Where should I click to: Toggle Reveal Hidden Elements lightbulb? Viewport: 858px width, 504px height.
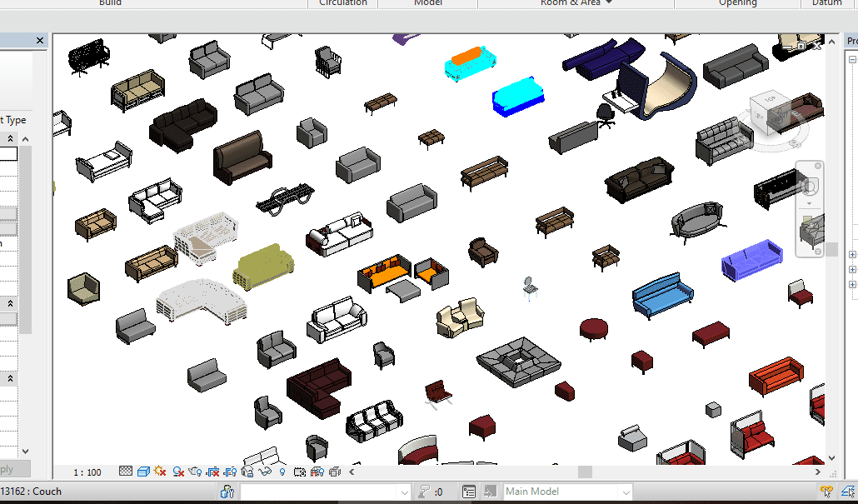282,472
